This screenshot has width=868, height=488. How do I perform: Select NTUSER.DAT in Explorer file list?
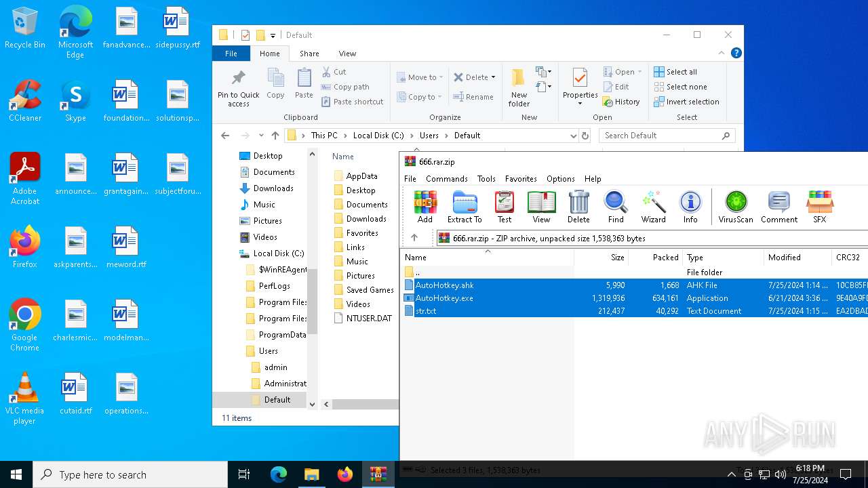(x=369, y=318)
